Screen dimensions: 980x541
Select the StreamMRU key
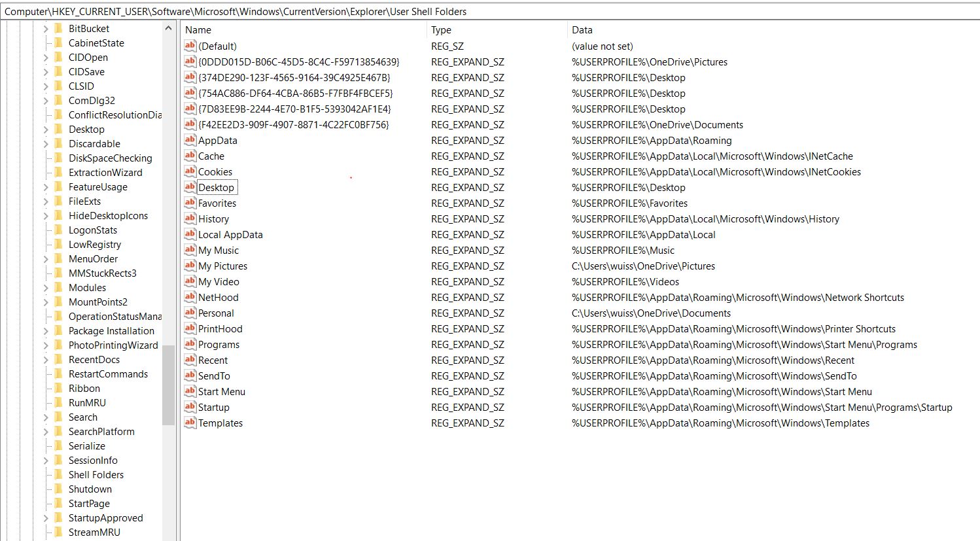click(94, 532)
